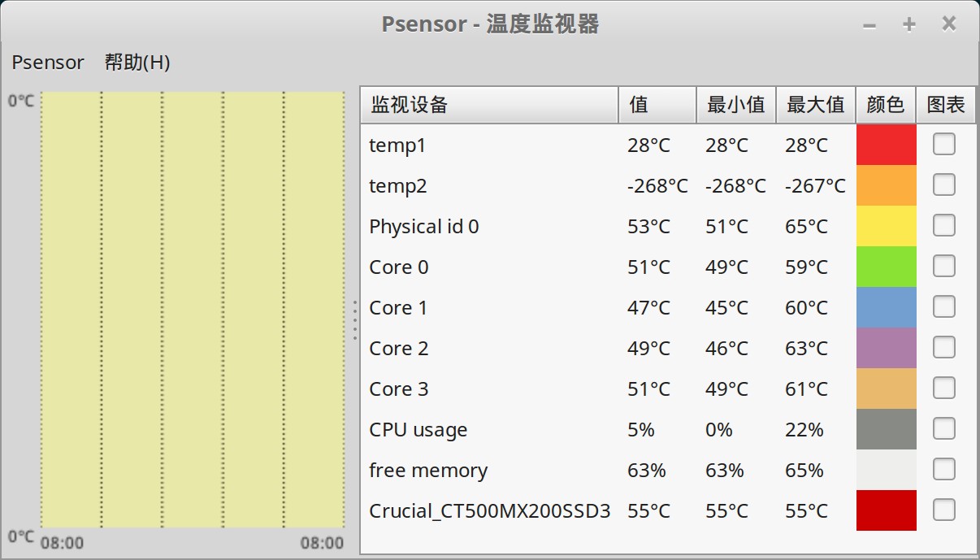Enable graph checkbox for temp1
Viewport: 980px width, 560px height.
pos(943,145)
